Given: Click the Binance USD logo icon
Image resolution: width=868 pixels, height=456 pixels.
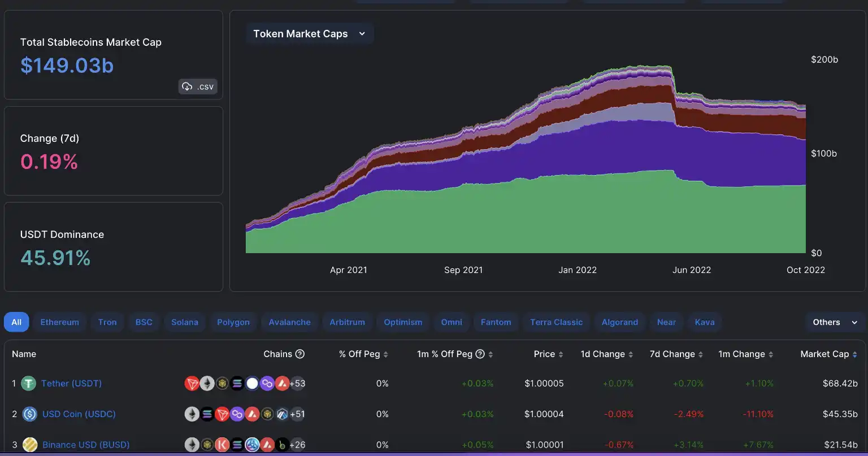Looking at the screenshot, I should [x=30, y=445].
